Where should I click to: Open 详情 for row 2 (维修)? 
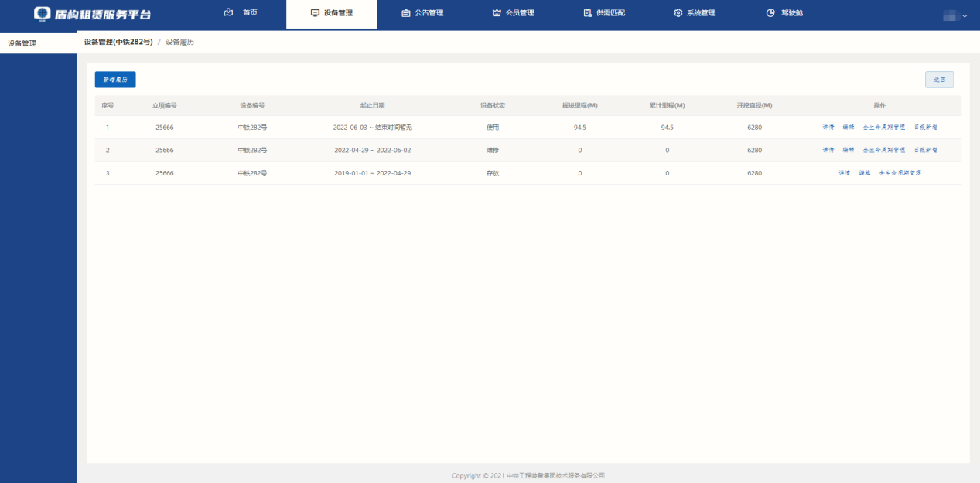click(x=828, y=150)
